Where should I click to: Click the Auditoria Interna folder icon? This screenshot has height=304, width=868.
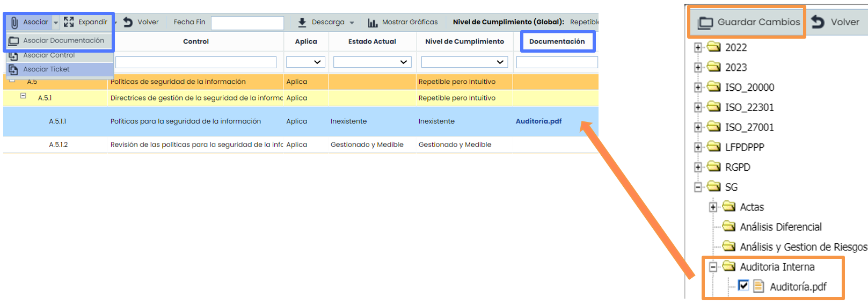click(728, 266)
